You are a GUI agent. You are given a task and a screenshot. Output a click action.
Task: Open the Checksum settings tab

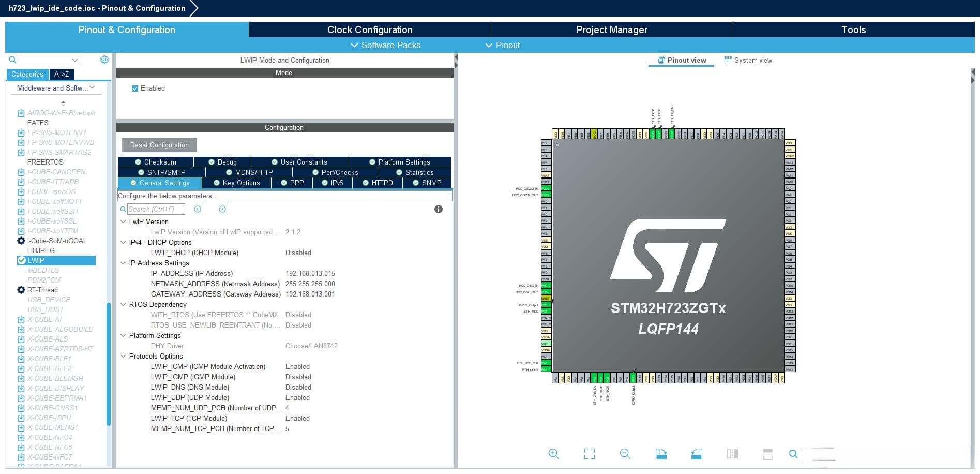(156, 162)
